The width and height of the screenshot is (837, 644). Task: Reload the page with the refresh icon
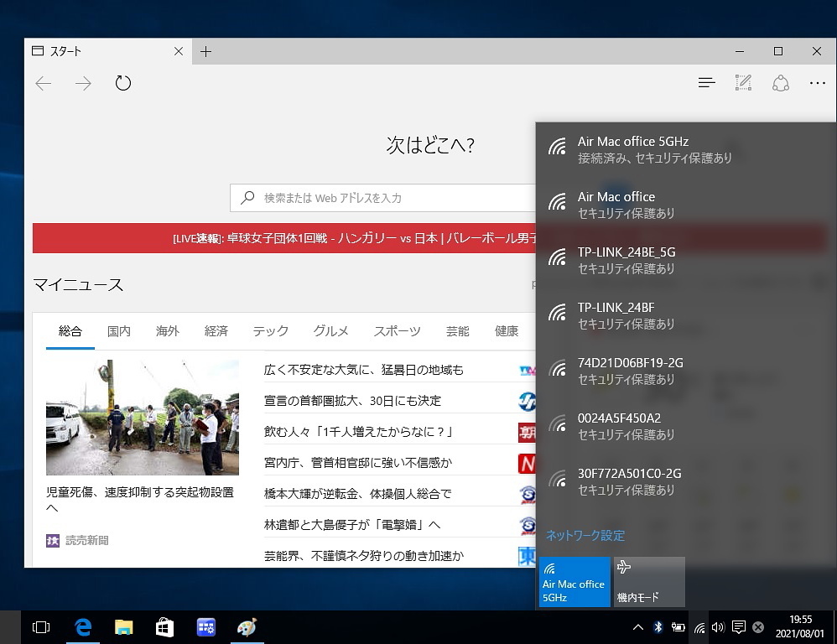(x=122, y=83)
